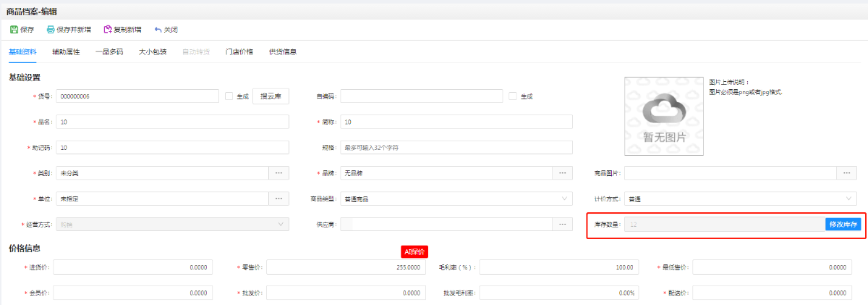Click the 复制新增 copy icon

pyautogui.click(x=108, y=30)
